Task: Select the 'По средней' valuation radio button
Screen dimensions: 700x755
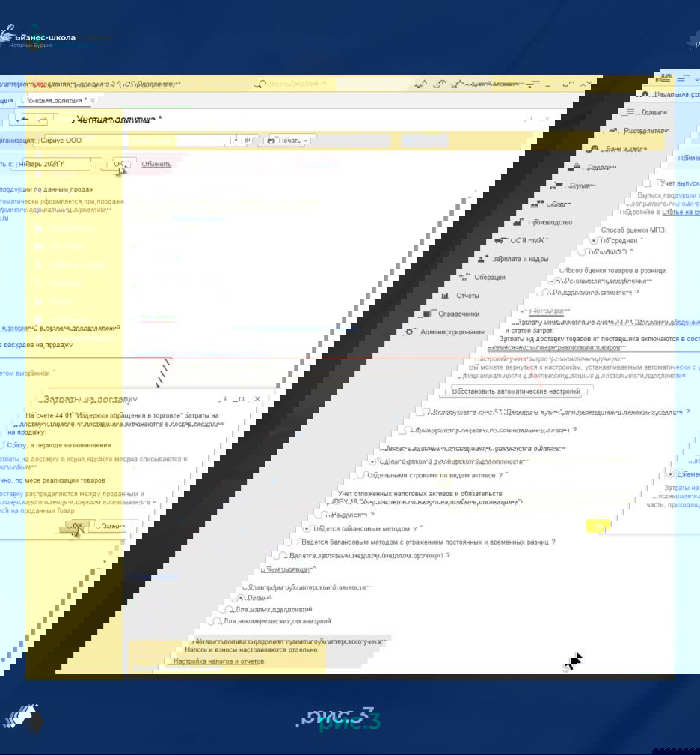Action: tap(594, 241)
